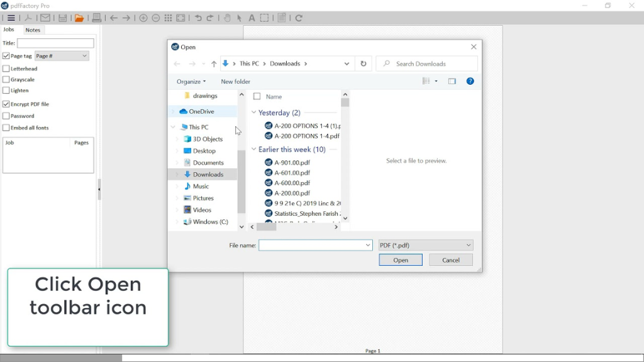Select Downloads in navigation tree
This screenshot has width=644, height=362.
tap(203, 175)
